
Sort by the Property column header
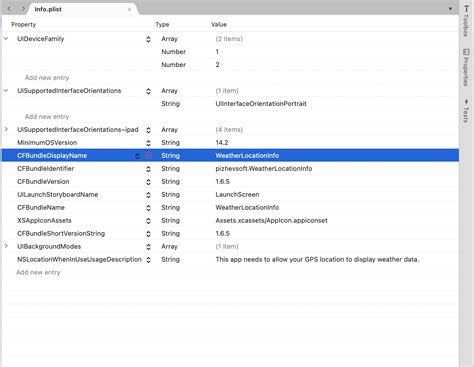[23, 24]
